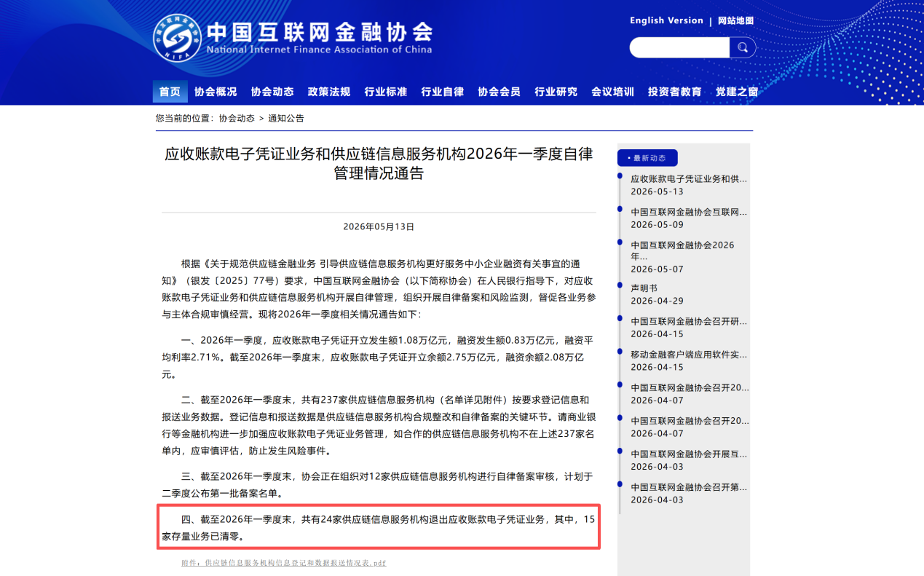Open sidebar item 中国互联网金融协会召开第…
The width and height of the screenshot is (924, 576).
point(689,487)
